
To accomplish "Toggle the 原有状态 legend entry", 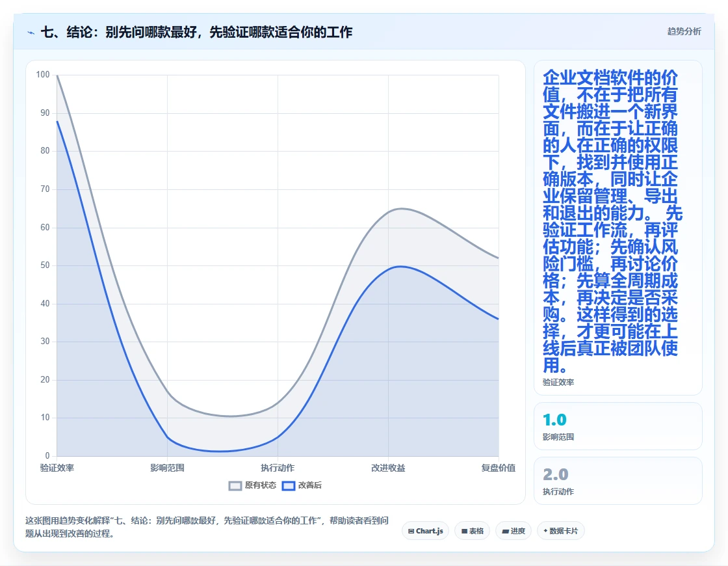I will pos(253,485).
